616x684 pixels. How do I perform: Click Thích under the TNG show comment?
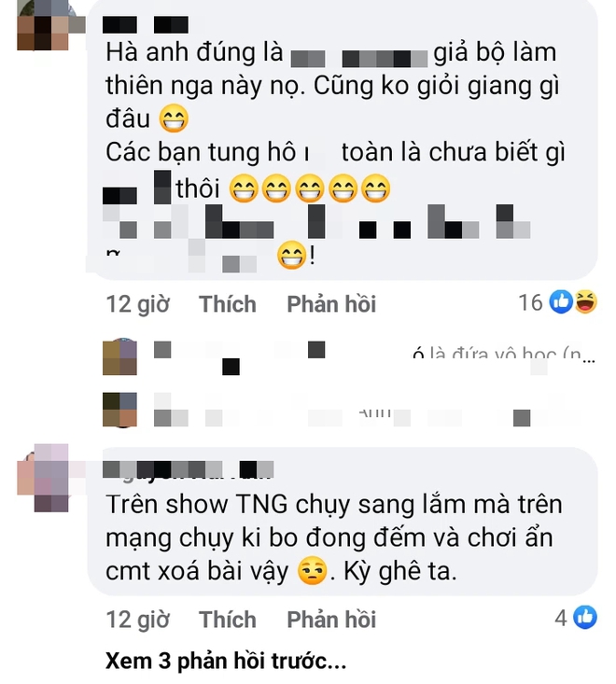[x=228, y=620]
